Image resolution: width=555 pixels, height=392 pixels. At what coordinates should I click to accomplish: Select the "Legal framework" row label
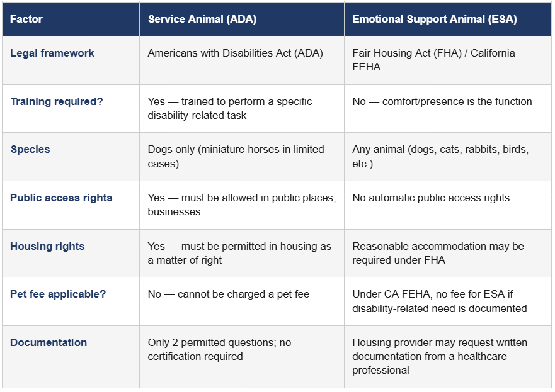pos(52,53)
